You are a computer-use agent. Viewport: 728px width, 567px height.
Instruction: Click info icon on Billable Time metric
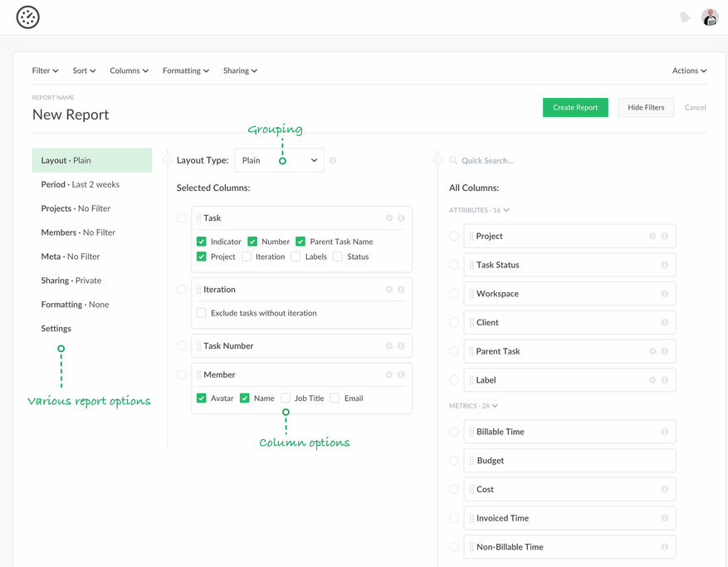(x=664, y=432)
